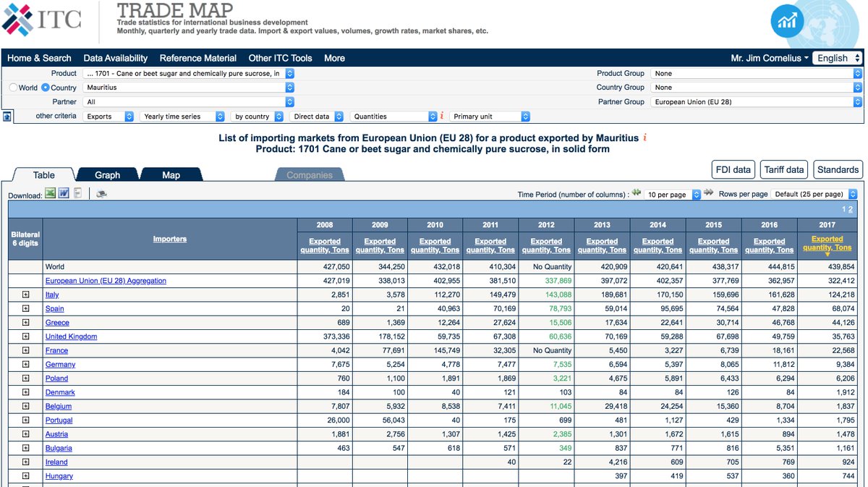Click the printer icon
The width and height of the screenshot is (868, 487).
(x=102, y=194)
